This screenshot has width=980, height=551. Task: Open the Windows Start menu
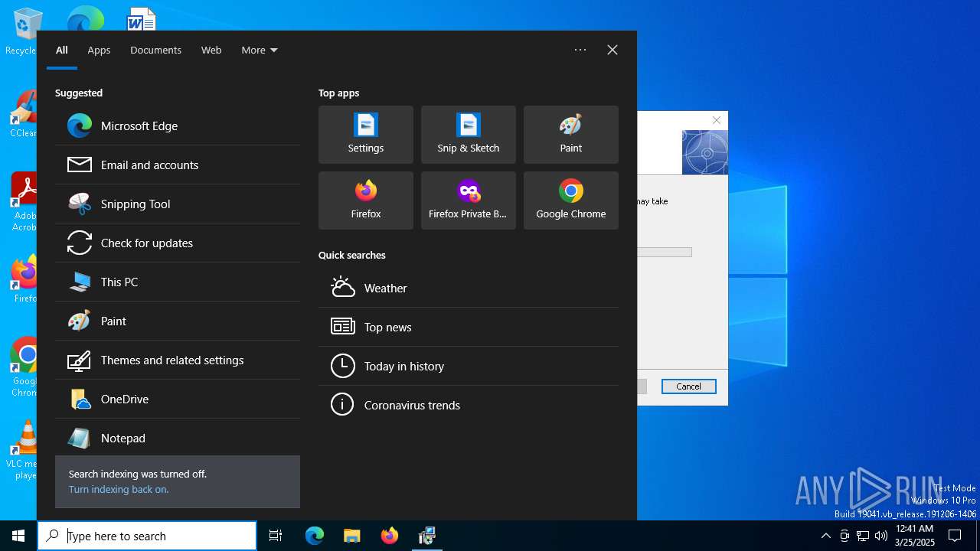pyautogui.click(x=18, y=536)
